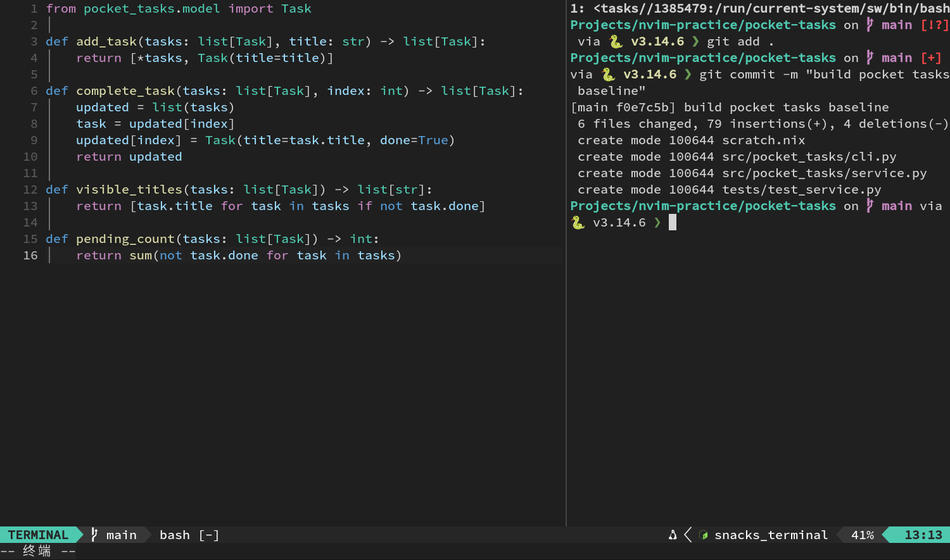
Task: Click the commit hash 'f0e7c5b' in the output
Action: tap(642, 108)
